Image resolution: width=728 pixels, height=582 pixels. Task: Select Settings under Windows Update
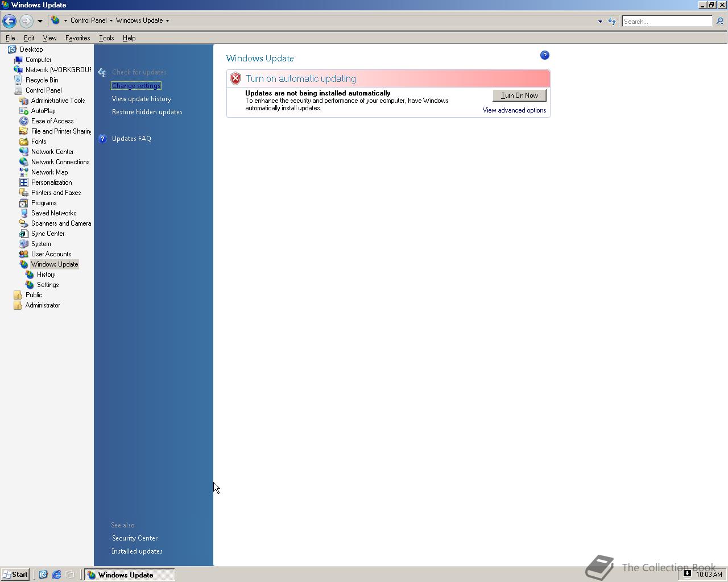point(48,285)
